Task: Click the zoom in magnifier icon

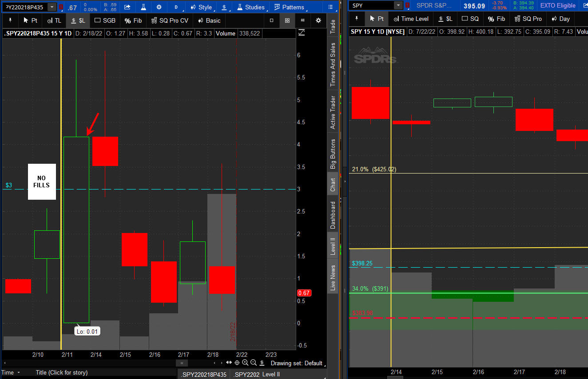Action: pos(245,363)
